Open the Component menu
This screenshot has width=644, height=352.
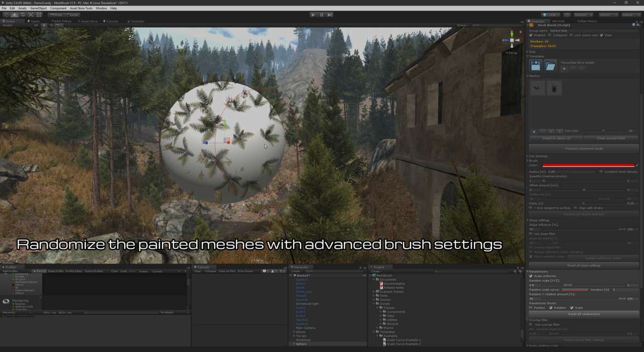click(x=58, y=8)
